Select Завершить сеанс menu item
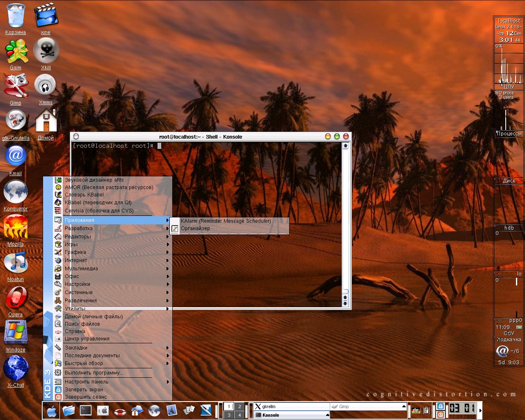The image size is (525, 420). (x=112, y=397)
